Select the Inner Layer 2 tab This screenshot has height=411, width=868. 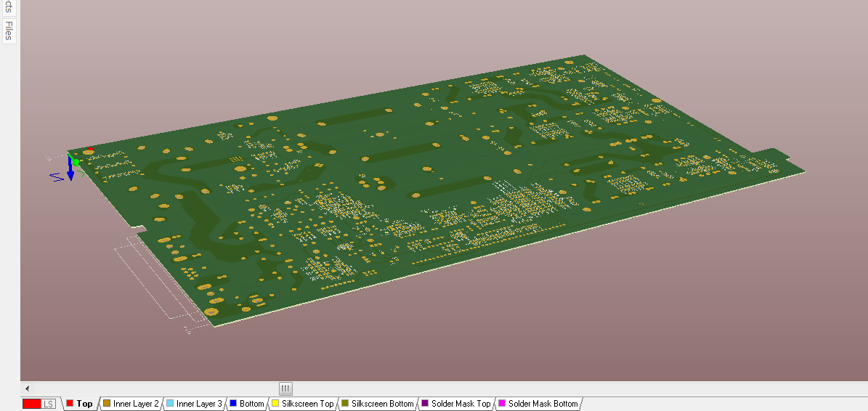[136, 404]
